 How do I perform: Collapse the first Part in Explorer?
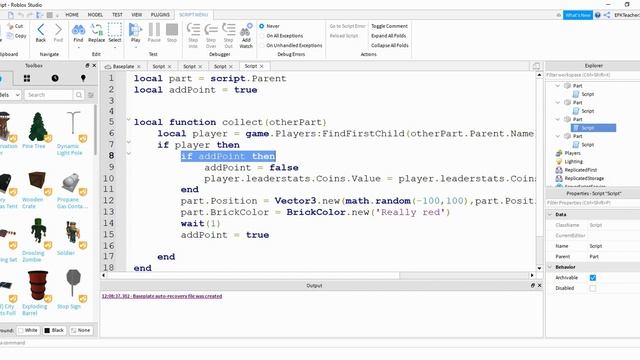tap(558, 86)
